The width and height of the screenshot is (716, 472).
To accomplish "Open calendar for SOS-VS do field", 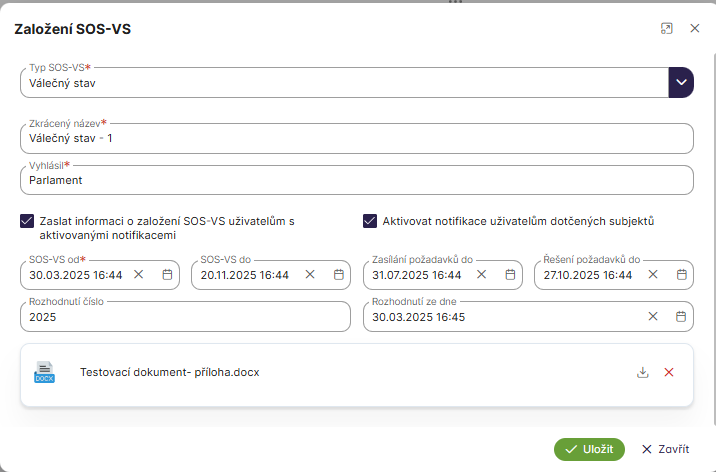I will pos(338,274).
